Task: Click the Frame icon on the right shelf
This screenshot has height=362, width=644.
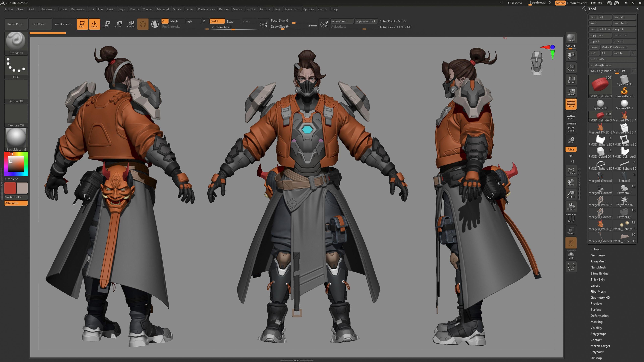Action: [571, 170]
